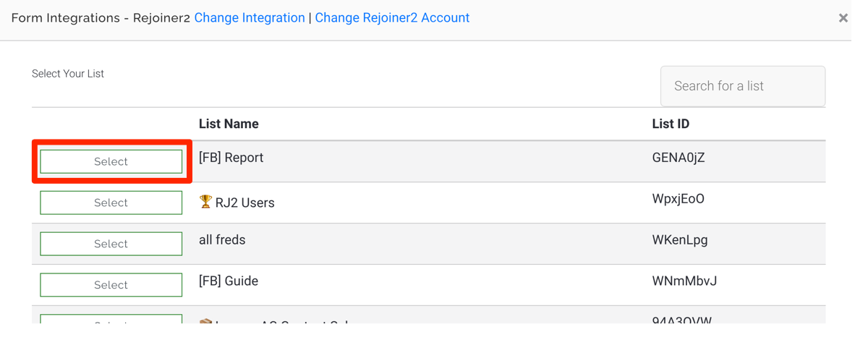This screenshot has height=340, width=868.
Task: Click the [FB] Report list name
Action: click(x=231, y=158)
